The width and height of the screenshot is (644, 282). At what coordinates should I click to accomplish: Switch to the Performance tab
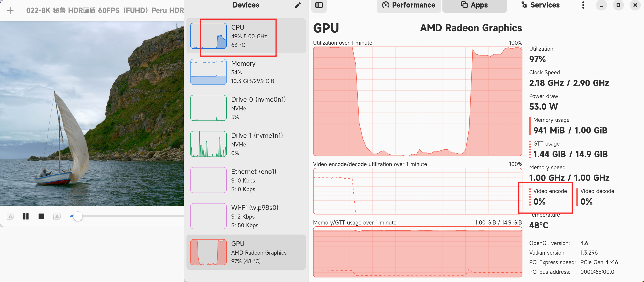[409, 5]
